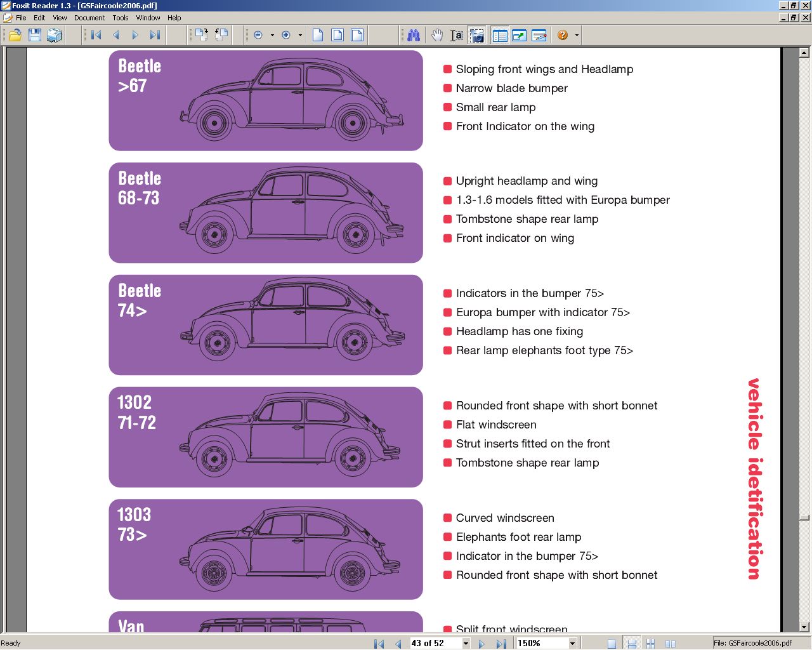This screenshot has width=812, height=650.
Task: Open zoom percentage dropdown in status bar
Action: [x=572, y=644]
